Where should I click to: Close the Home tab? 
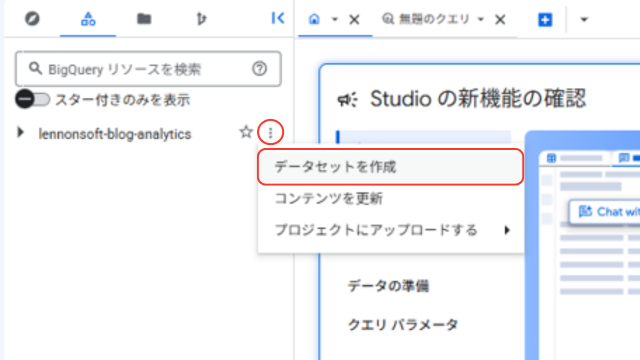pyautogui.click(x=354, y=19)
